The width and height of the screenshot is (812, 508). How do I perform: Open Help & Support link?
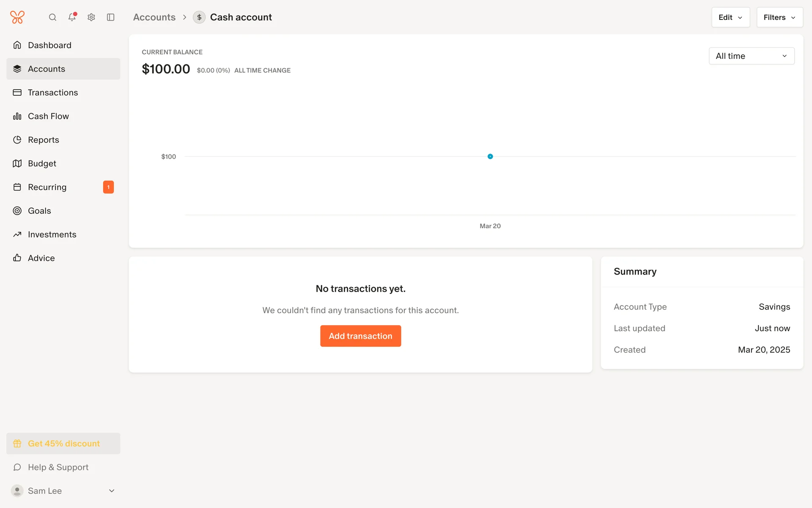tap(58, 467)
